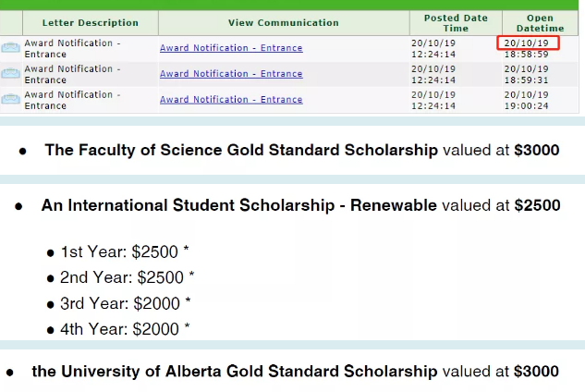Viewport: 585px width, 392px height.
Task: Sort by Posted Date Time header
Action: [x=455, y=23]
